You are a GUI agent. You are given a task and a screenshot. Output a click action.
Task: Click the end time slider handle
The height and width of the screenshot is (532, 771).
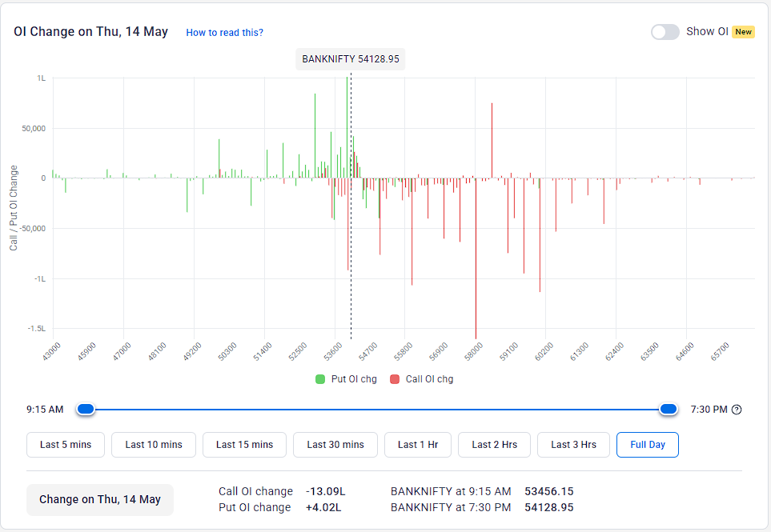click(669, 409)
